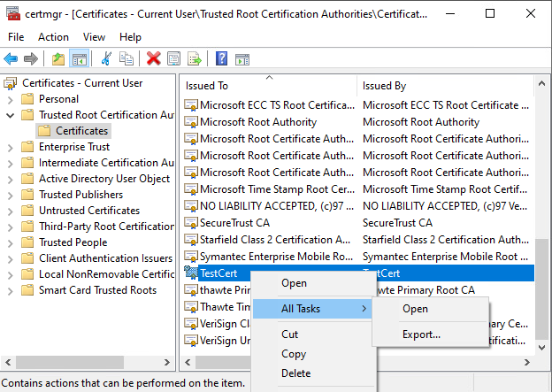Click tree pane horizontal scroll left arrow

tap(8, 363)
